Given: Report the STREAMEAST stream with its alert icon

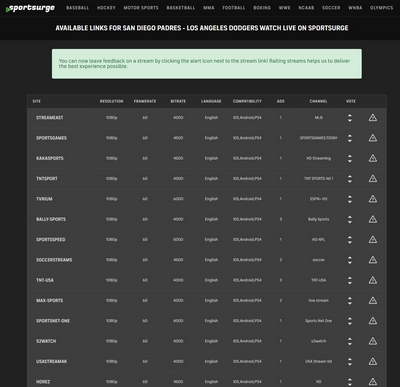Looking at the screenshot, I should click(373, 118).
